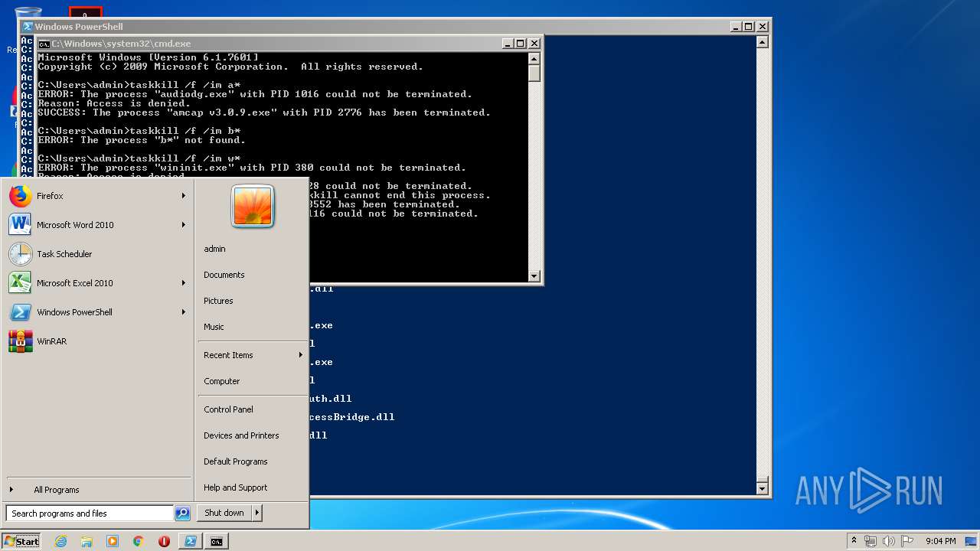
Task: Click the Shut down button
Action: (224, 513)
